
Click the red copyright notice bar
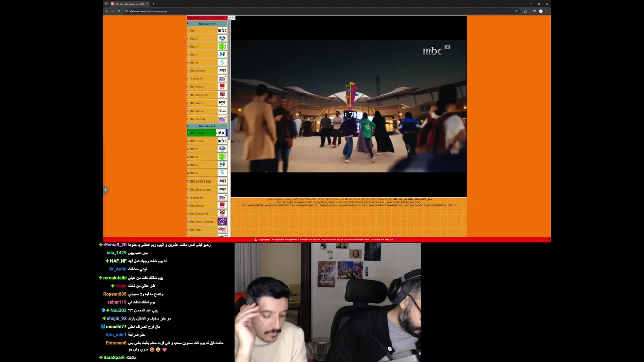(327, 240)
